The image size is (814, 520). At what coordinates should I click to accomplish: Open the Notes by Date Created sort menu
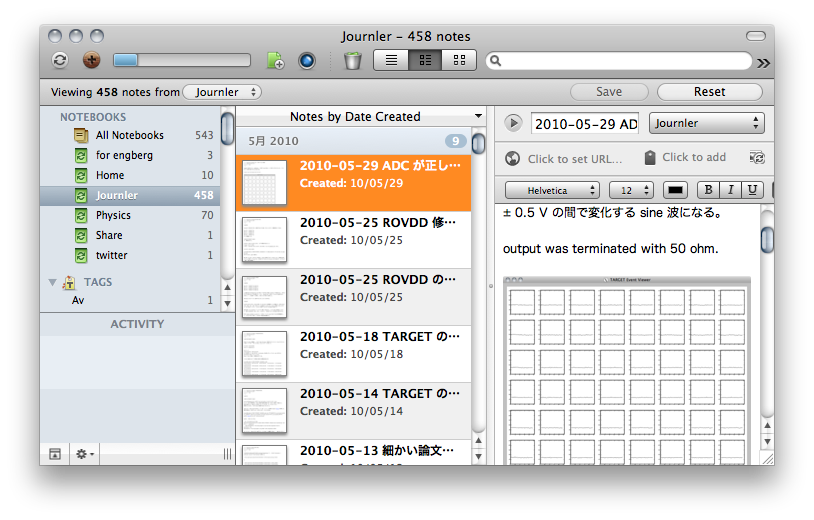coord(361,116)
